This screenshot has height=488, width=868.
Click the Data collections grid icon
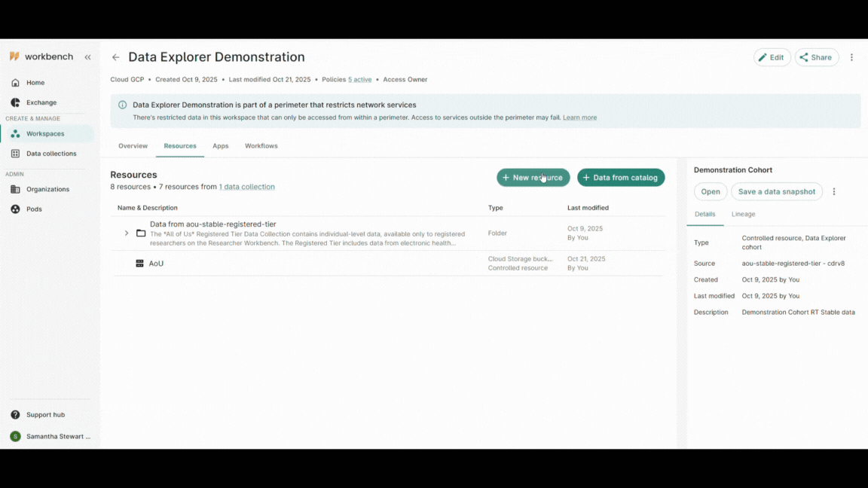(x=16, y=154)
